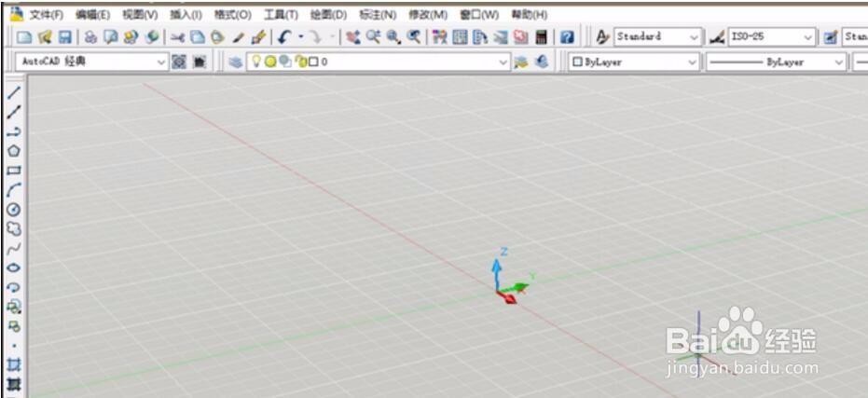Click the Match Properties brush icon
Viewport: 868px width, 398px height.
(238, 37)
